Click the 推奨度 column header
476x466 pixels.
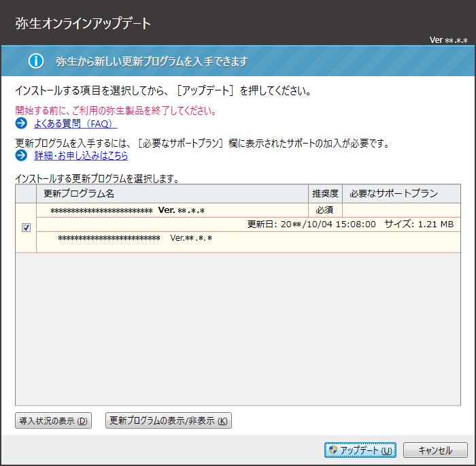tap(325, 193)
